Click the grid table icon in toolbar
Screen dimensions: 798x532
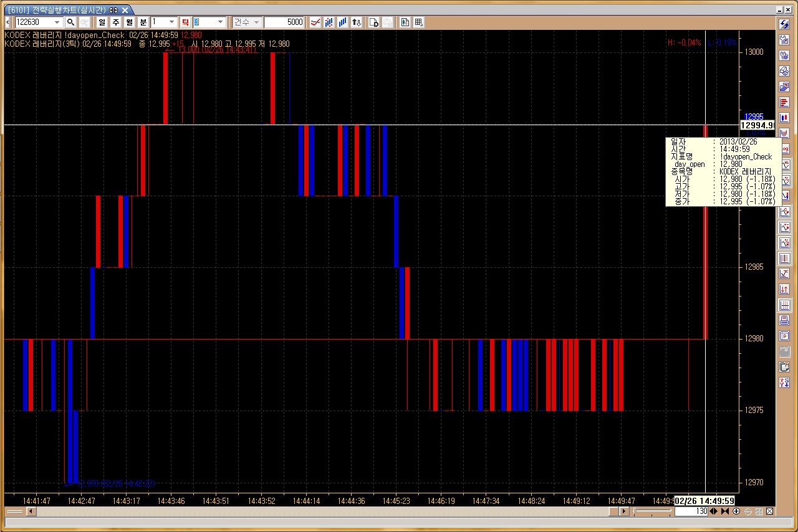419,22
